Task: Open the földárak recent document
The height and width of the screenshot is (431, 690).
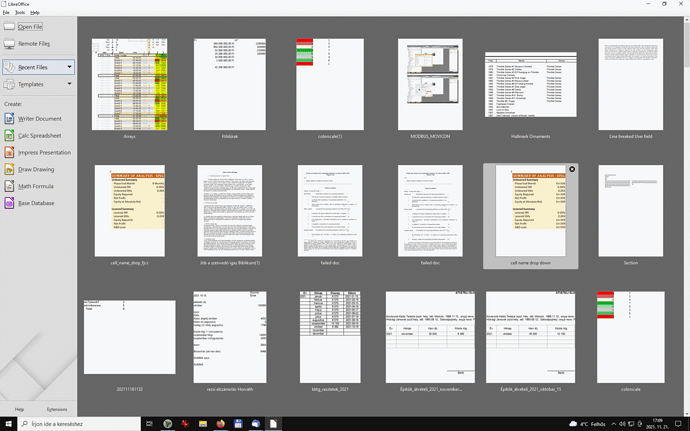Action: [x=230, y=84]
